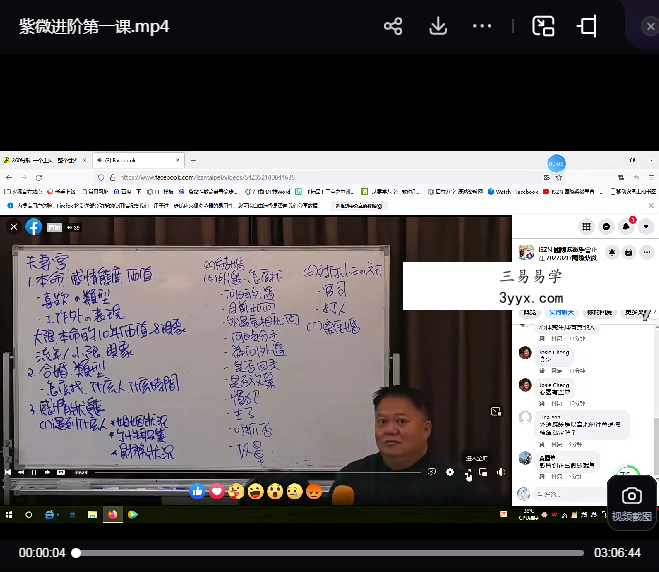Select the blue highlighted comment filter tab
659x572 pixels.
(x=561, y=312)
